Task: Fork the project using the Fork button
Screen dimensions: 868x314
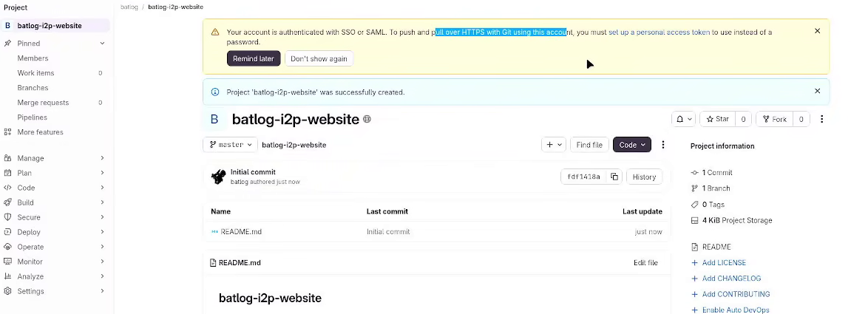Action: 774,119
